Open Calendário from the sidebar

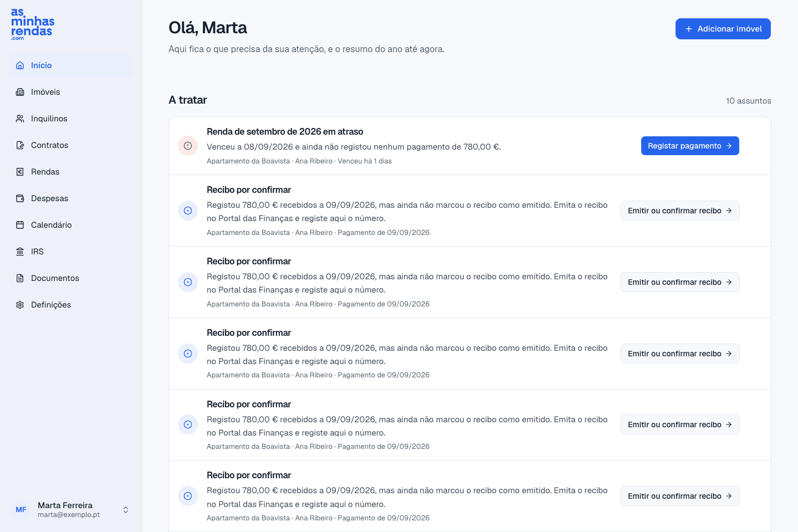pos(70,225)
